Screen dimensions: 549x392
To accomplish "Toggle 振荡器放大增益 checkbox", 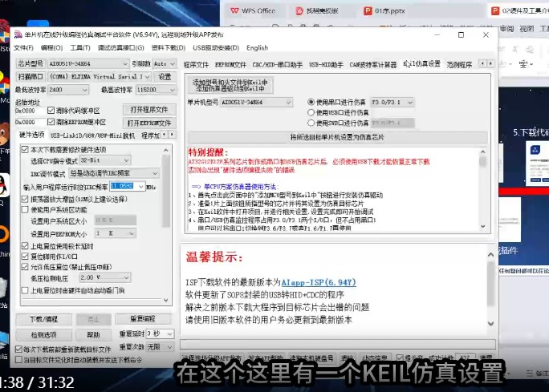I will pos(25,199).
